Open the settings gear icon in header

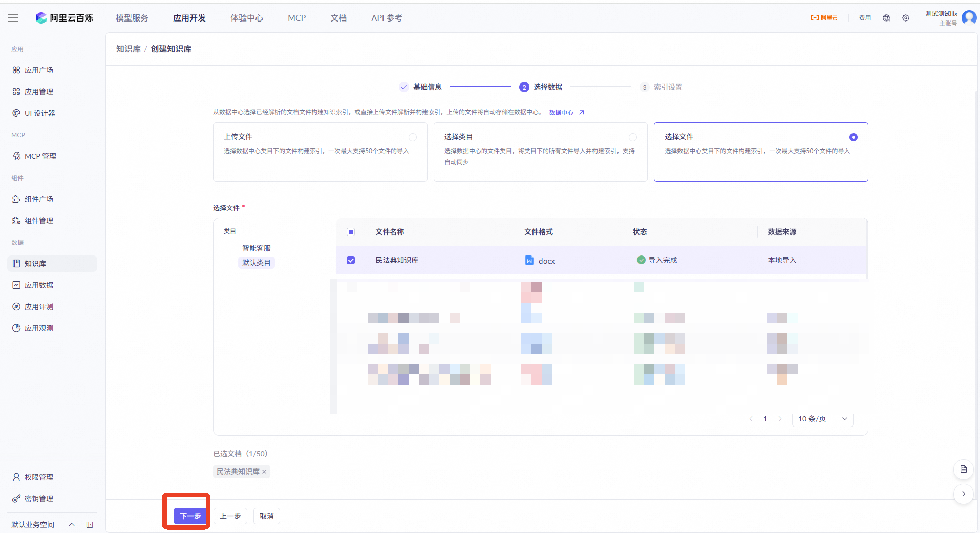pyautogui.click(x=906, y=18)
